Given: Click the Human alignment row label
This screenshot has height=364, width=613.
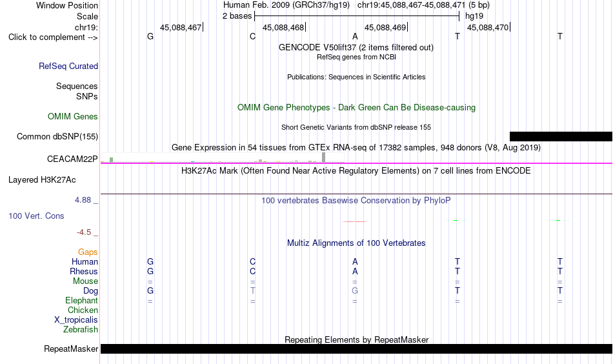Looking at the screenshot, I should tap(85, 261).
